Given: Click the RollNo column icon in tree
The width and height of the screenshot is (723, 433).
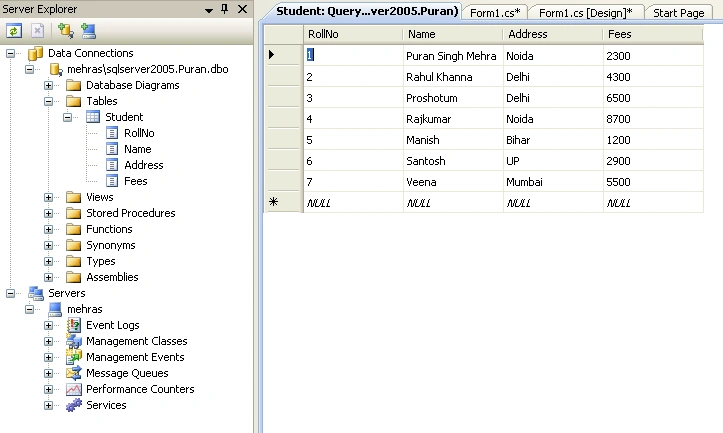Looking at the screenshot, I should [x=112, y=133].
